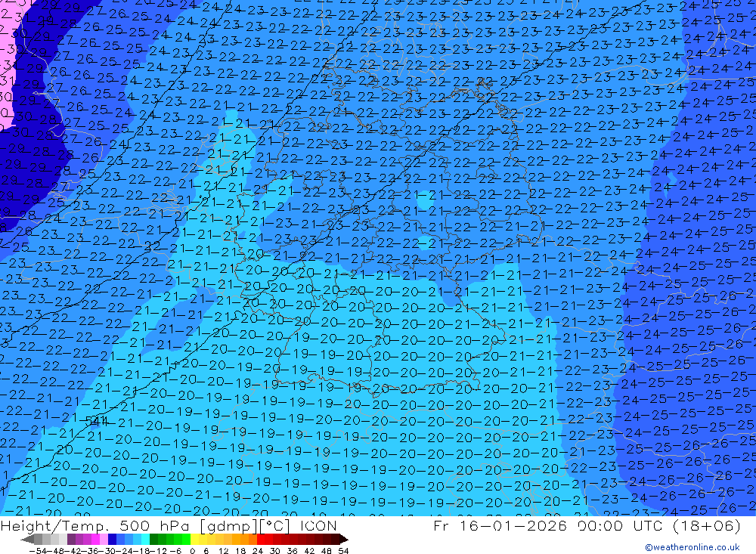
Task: Click the 48 legend scale value
Action: [x=327, y=551]
